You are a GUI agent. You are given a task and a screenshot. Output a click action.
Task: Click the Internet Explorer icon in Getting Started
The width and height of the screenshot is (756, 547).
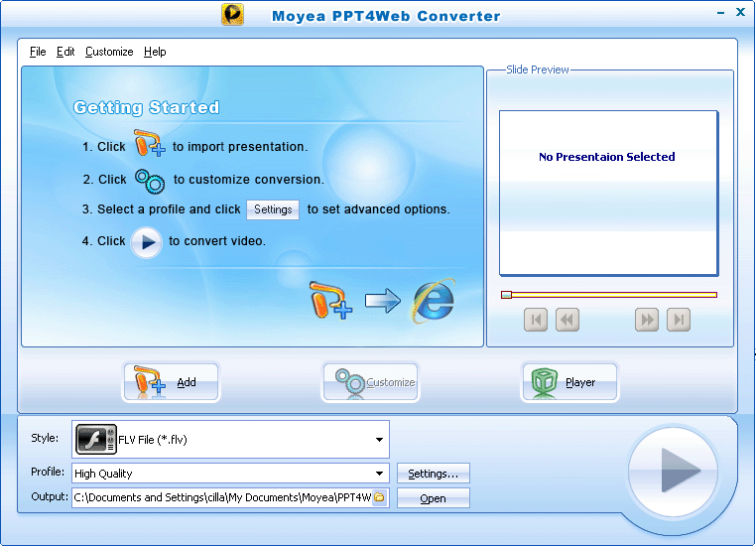pyautogui.click(x=434, y=301)
